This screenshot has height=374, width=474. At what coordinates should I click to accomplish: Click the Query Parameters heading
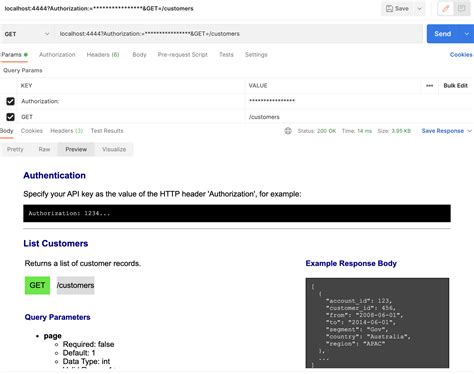coord(58,317)
